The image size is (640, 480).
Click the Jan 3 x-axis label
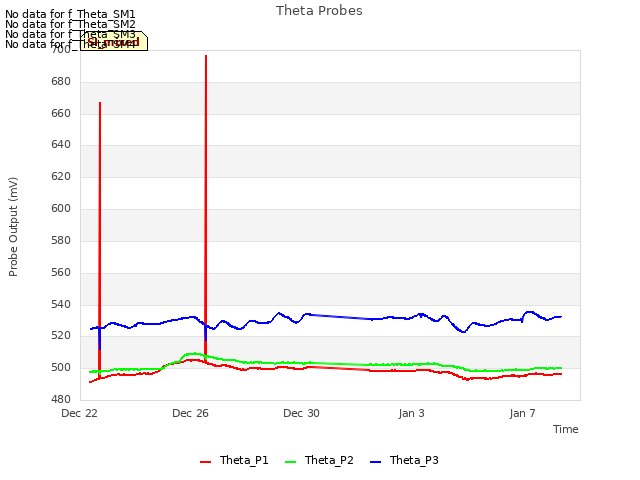[411, 413]
